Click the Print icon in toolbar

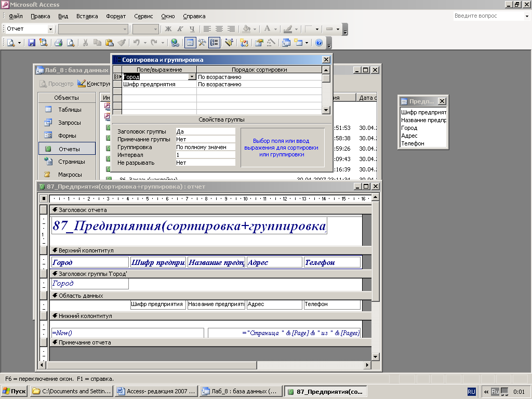click(58, 43)
